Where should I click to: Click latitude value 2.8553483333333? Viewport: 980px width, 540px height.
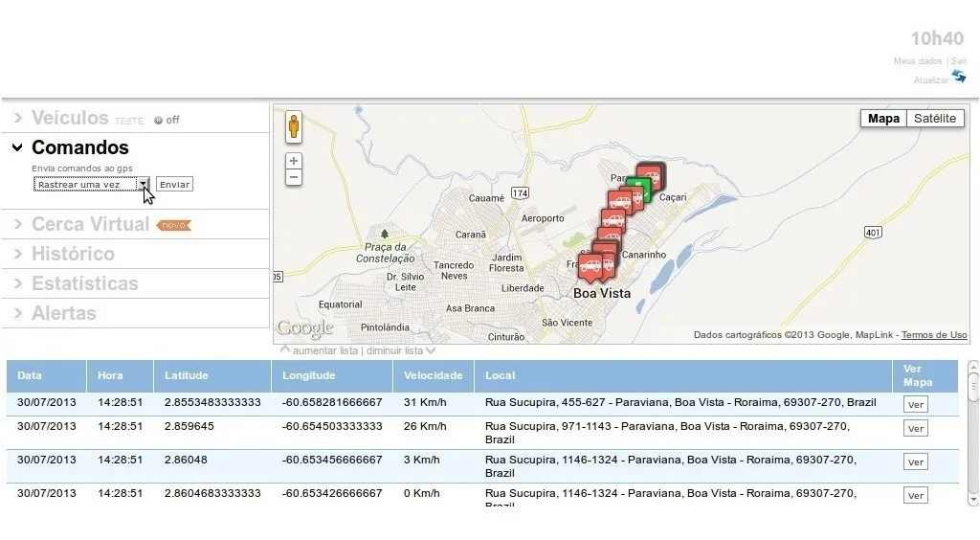(212, 402)
